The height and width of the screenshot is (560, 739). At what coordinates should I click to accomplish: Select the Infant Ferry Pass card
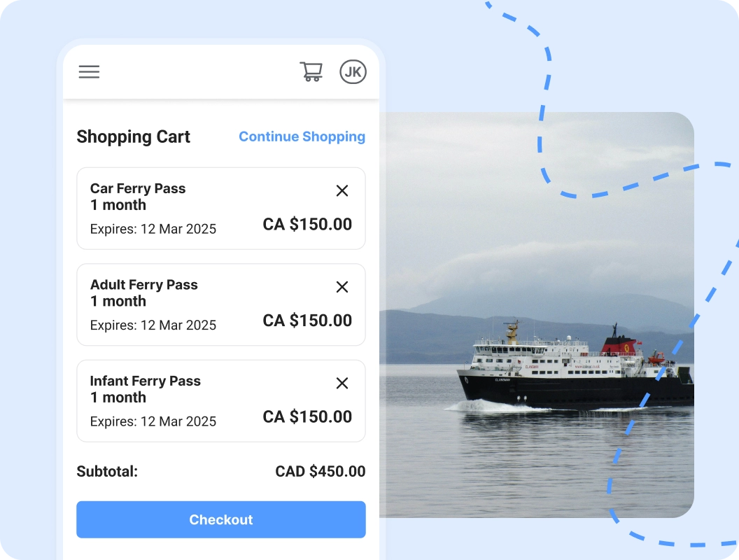click(x=221, y=400)
